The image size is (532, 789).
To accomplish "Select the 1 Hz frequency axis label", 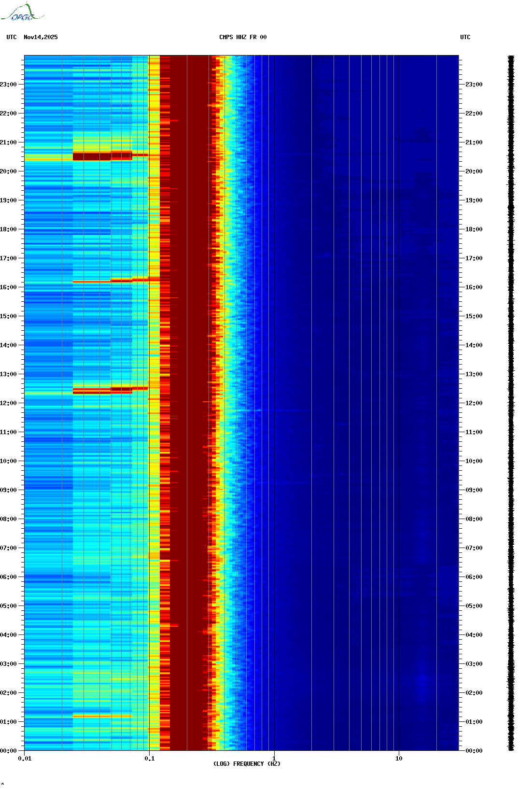I will point(274,759).
